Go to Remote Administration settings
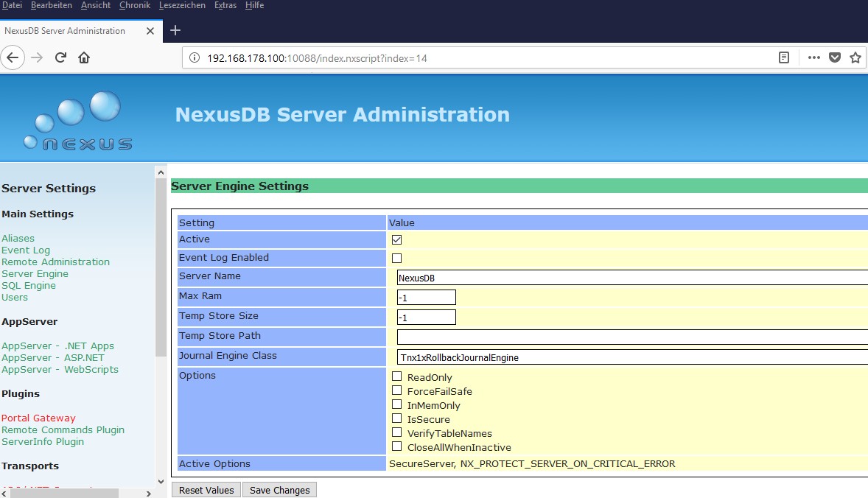 55,262
